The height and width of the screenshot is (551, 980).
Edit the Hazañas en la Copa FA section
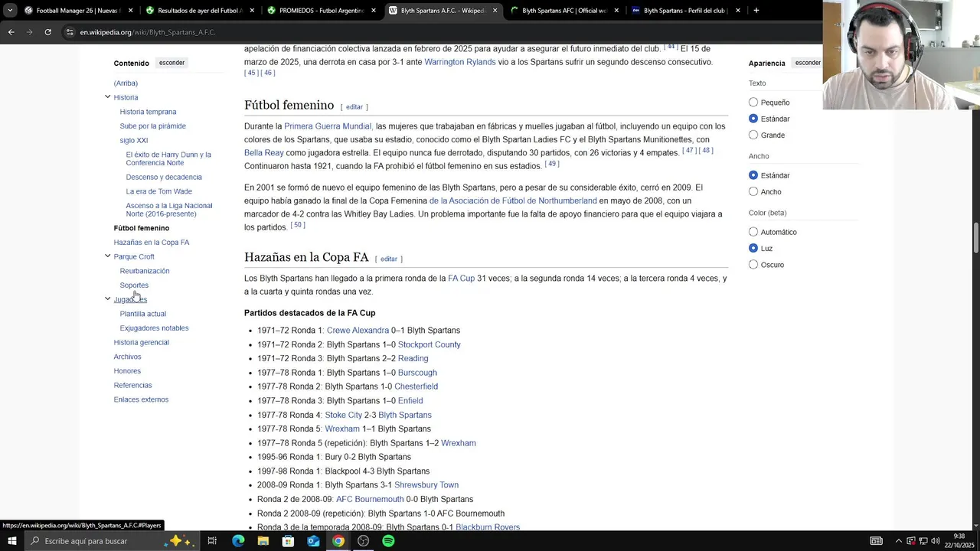389,259
